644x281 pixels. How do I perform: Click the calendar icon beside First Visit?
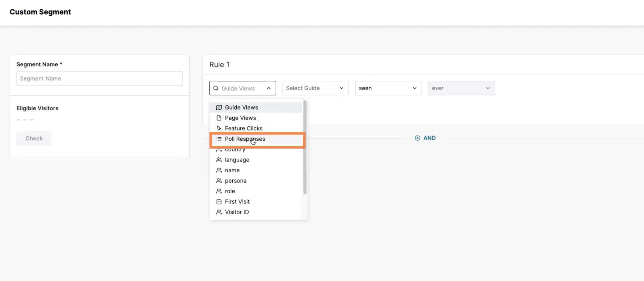(219, 201)
